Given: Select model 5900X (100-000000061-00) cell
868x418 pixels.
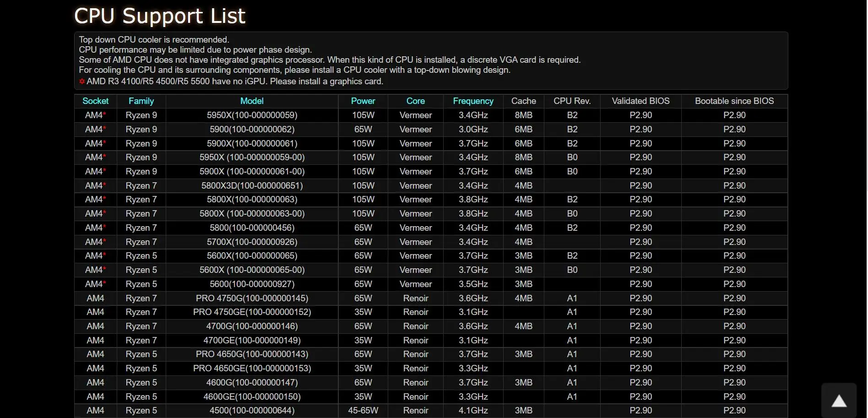Looking at the screenshot, I should pos(252,172).
